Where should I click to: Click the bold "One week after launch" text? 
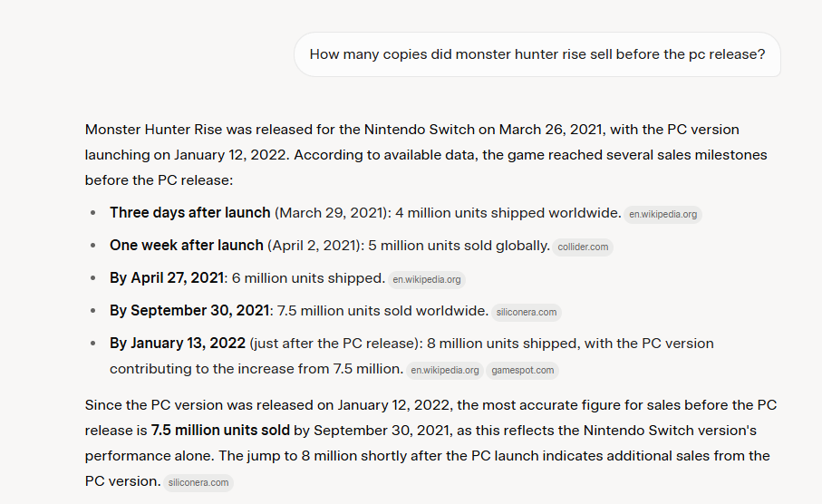coord(187,246)
